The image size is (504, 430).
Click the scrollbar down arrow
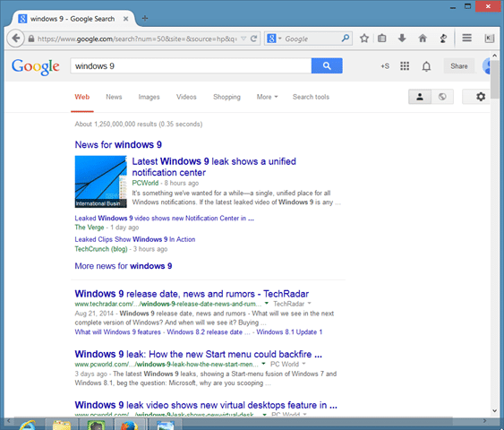(495, 410)
